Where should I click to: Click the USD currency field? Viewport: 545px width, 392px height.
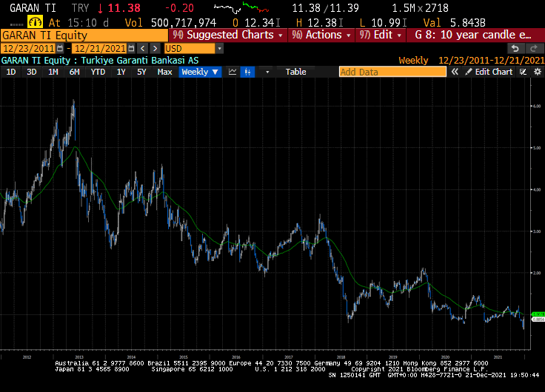click(190, 49)
